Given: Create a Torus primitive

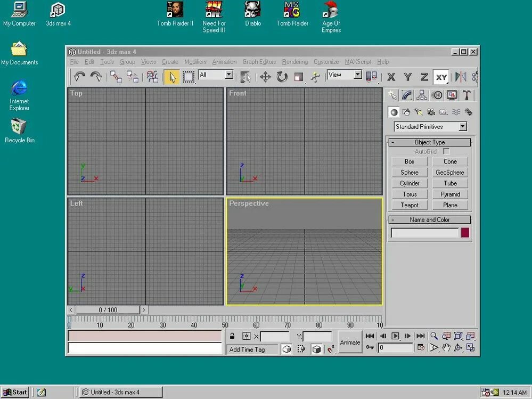Looking at the screenshot, I should pyautogui.click(x=410, y=194).
